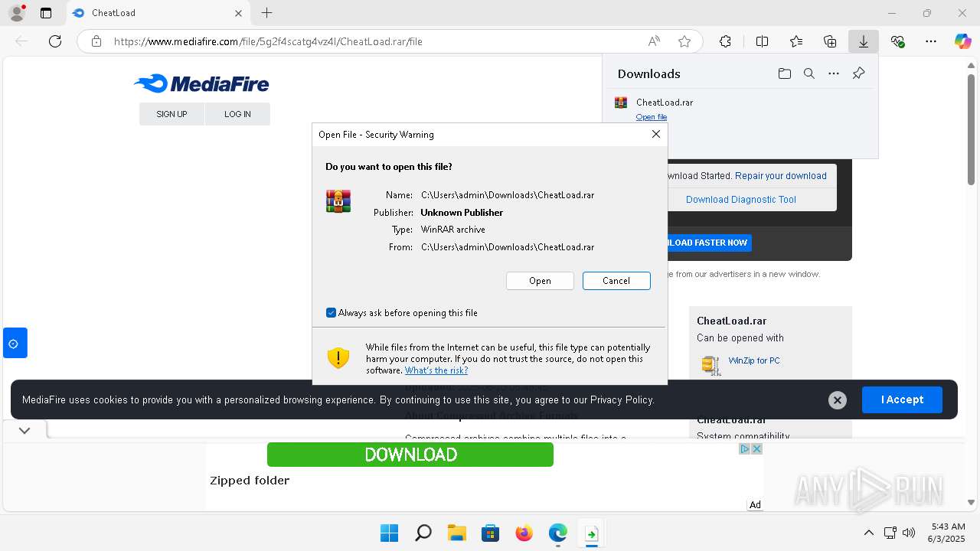This screenshot has width=980, height=551.
Task: Click Open in Security Warning dialog
Action: (x=540, y=281)
